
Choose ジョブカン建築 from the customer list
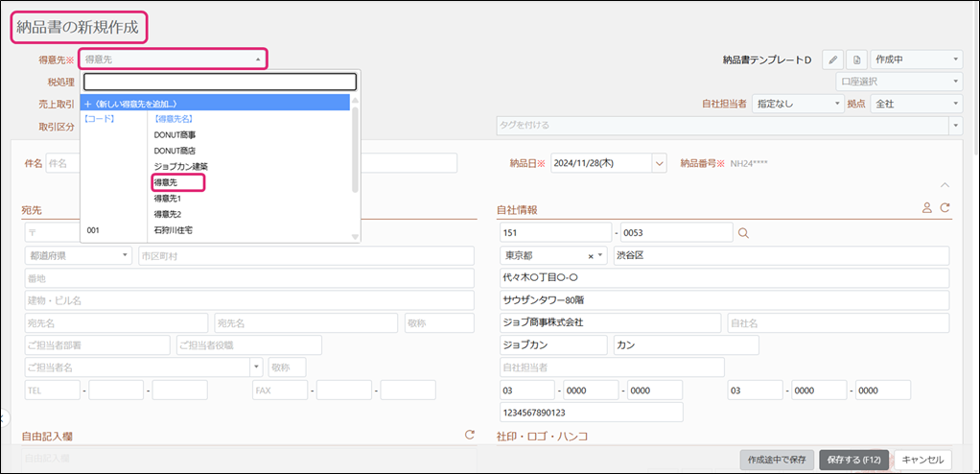coord(179,166)
